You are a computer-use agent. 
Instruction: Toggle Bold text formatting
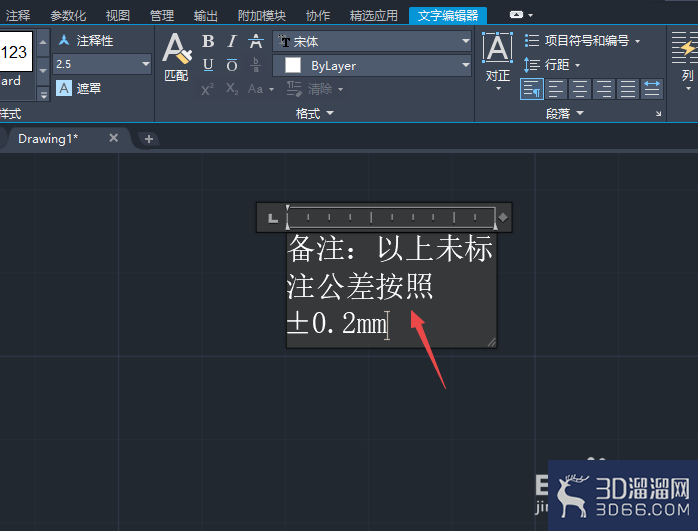pyautogui.click(x=208, y=41)
